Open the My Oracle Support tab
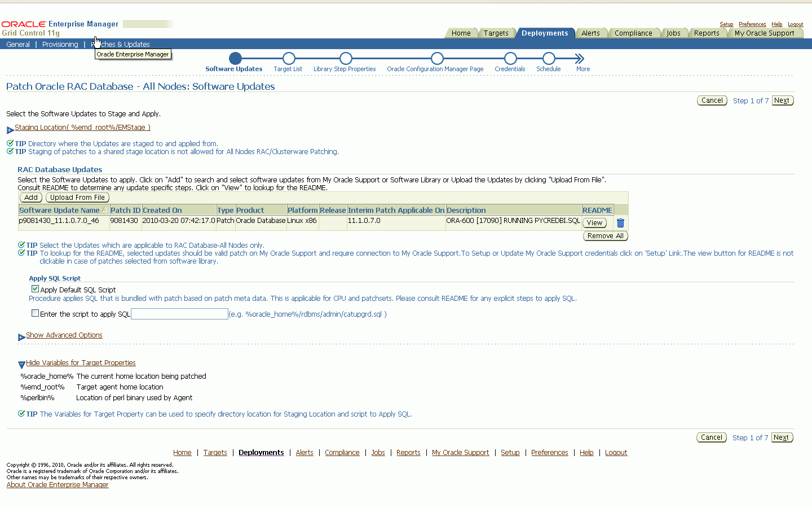The image size is (812, 508). 764,33
